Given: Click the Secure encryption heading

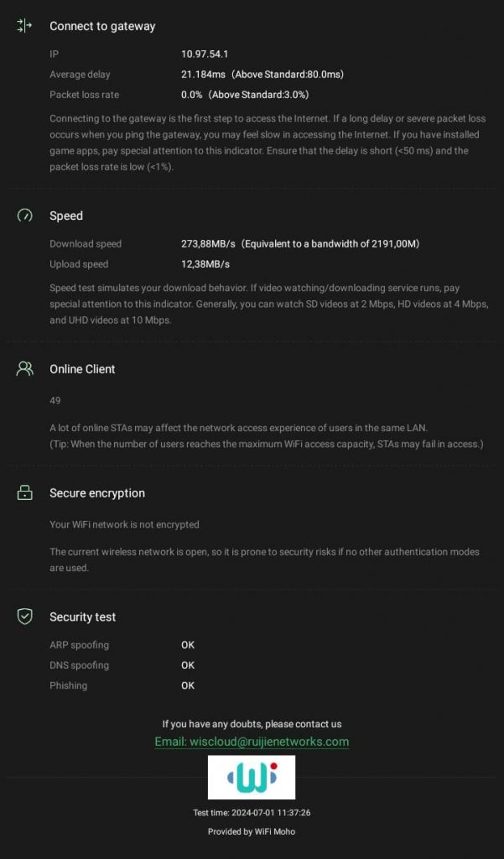Looking at the screenshot, I should [x=97, y=493].
